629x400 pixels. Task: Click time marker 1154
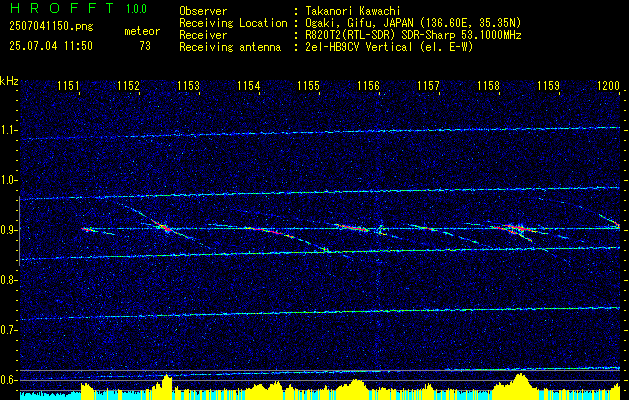(248, 86)
